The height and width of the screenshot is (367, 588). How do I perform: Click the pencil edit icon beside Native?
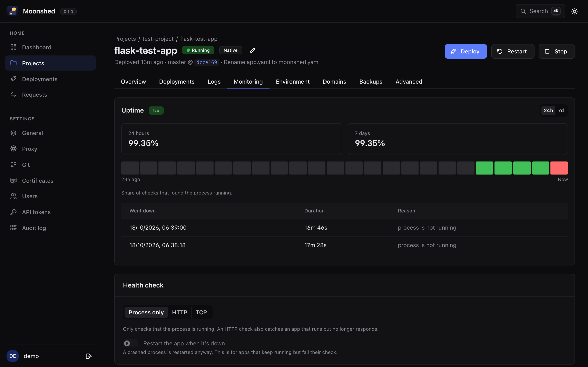(252, 50)
